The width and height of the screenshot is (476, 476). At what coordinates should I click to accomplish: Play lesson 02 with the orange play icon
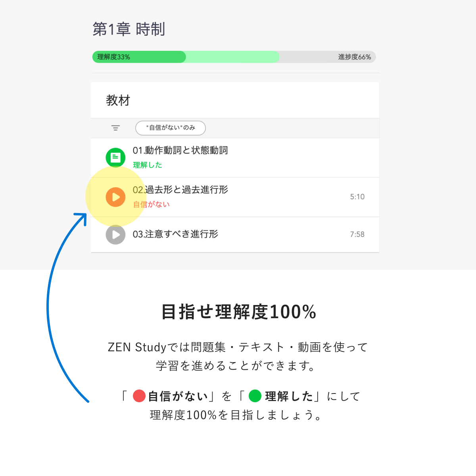(x=115, y=197)
